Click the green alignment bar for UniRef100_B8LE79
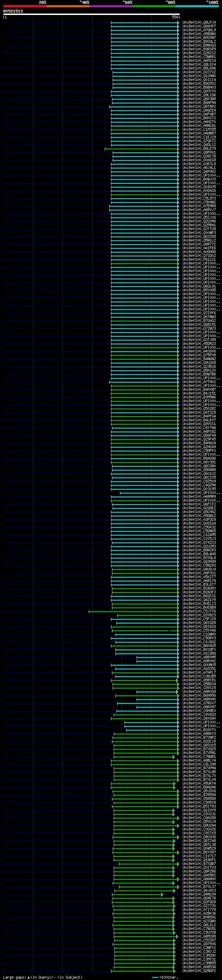The image size is (222, 980). [142, 149]
